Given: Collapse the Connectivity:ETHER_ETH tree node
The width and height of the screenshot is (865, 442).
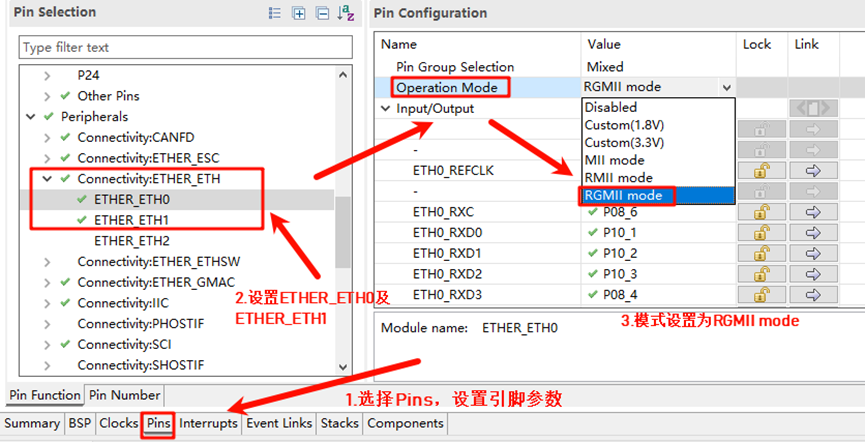Looking at the screenshot, I should coord(47,179).
